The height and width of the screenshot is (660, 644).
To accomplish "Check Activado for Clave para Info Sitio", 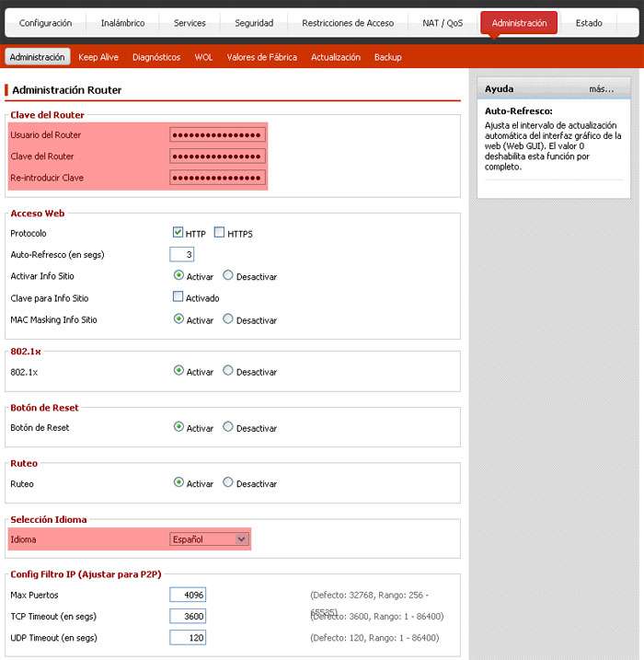I will coord(178,297).
